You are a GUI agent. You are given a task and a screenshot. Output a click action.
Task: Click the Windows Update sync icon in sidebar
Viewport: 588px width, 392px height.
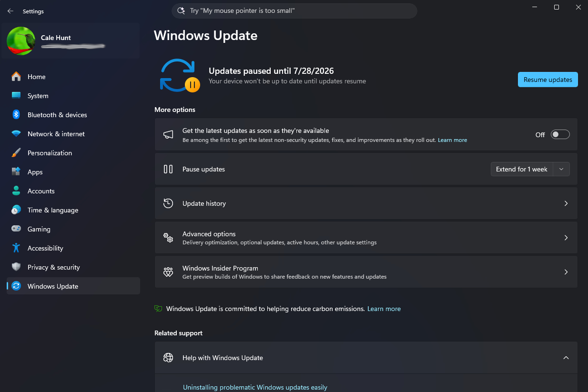coord(16,286)
